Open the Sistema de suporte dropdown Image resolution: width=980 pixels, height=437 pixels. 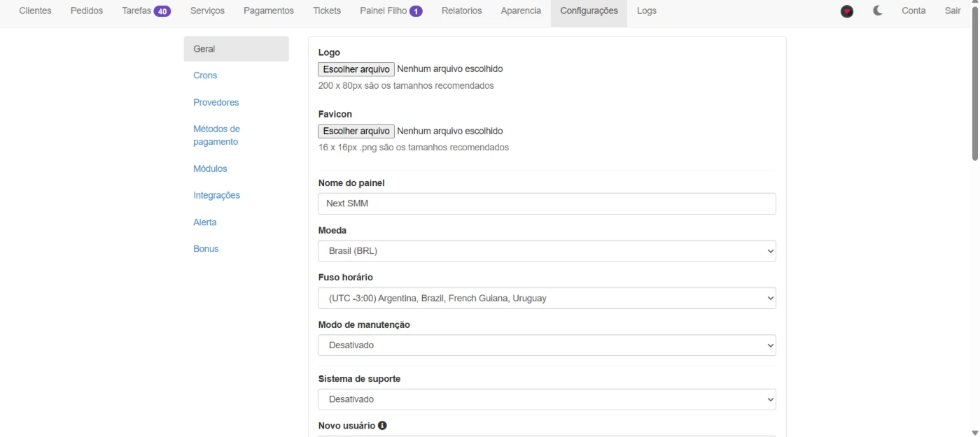pyautogui.click(x=547, y=399)
